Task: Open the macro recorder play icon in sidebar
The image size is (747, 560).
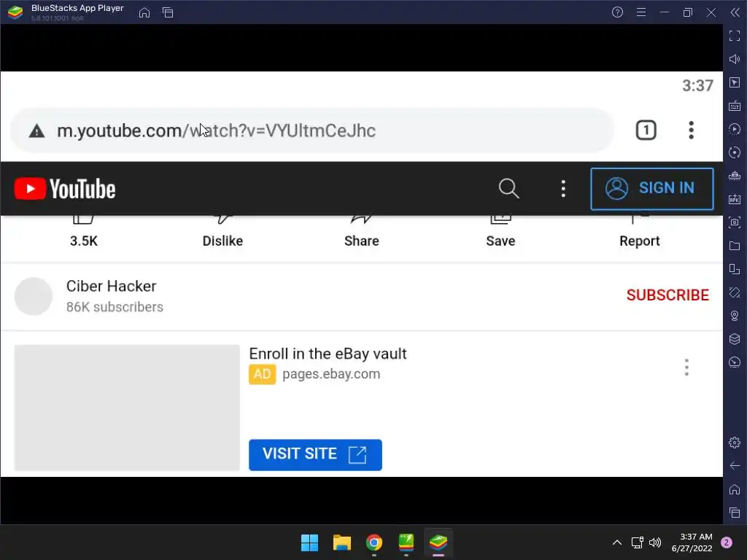Action: click(x=735, y=129)
